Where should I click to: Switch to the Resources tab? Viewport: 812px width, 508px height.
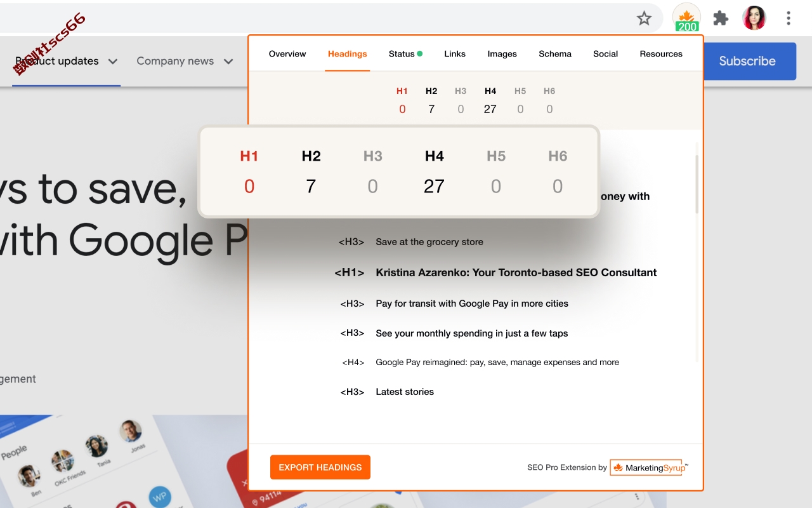[661, 54]
